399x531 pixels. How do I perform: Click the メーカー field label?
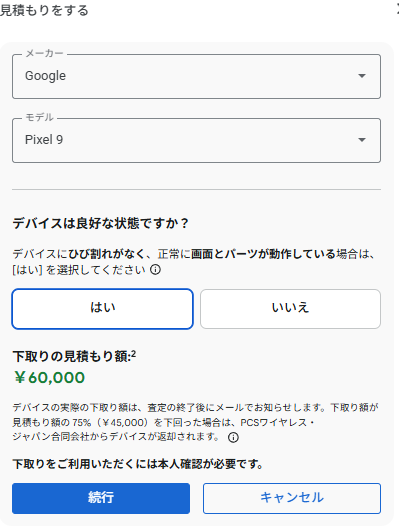[44, 54]
